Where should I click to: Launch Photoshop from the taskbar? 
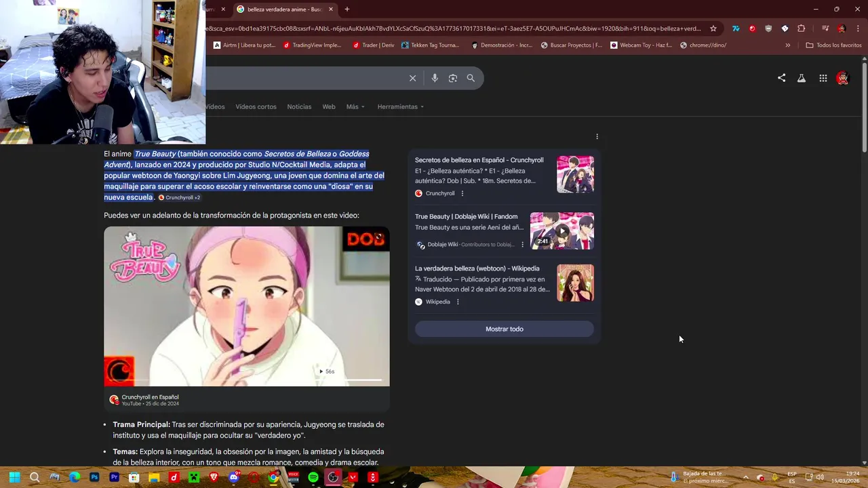pyautogui.click(x=94, y=477)
